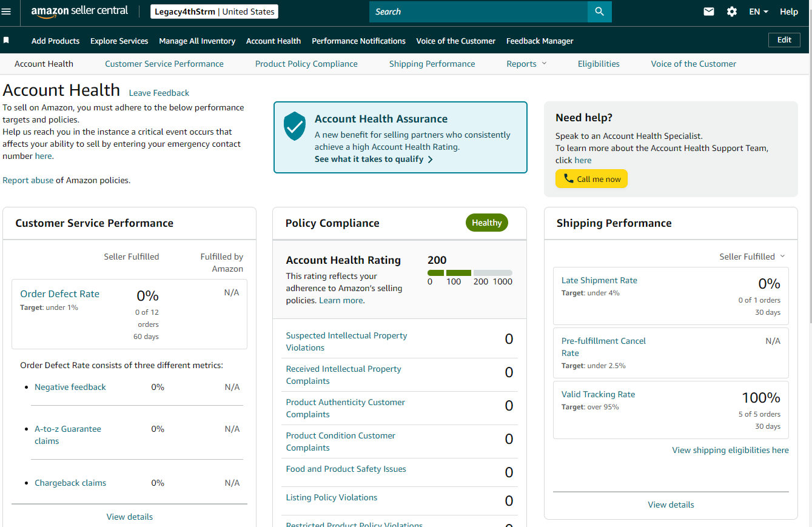Click the Healthy status badge
Viewport: 812px width, 527px height.
487,223
